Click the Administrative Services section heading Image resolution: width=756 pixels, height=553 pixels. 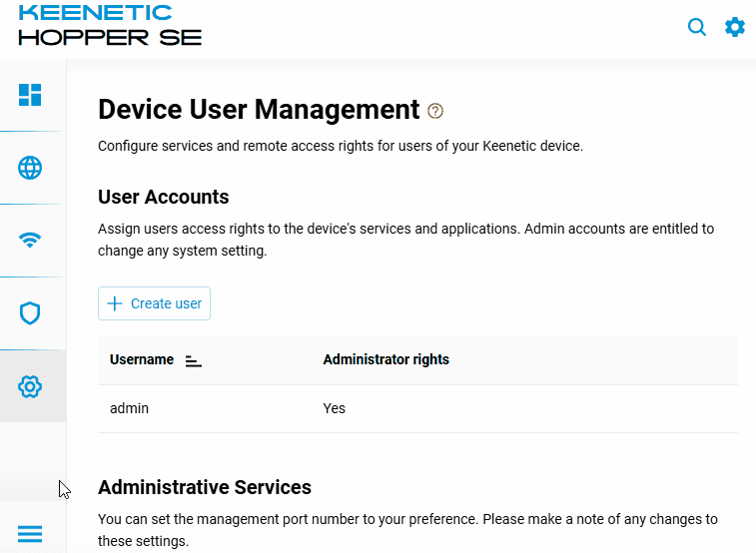[x=205, y=487]
